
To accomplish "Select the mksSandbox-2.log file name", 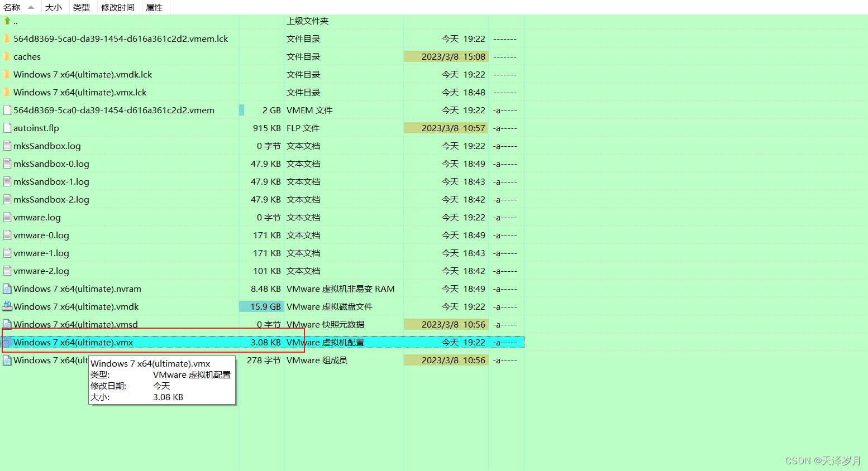I will pos(51,199).
